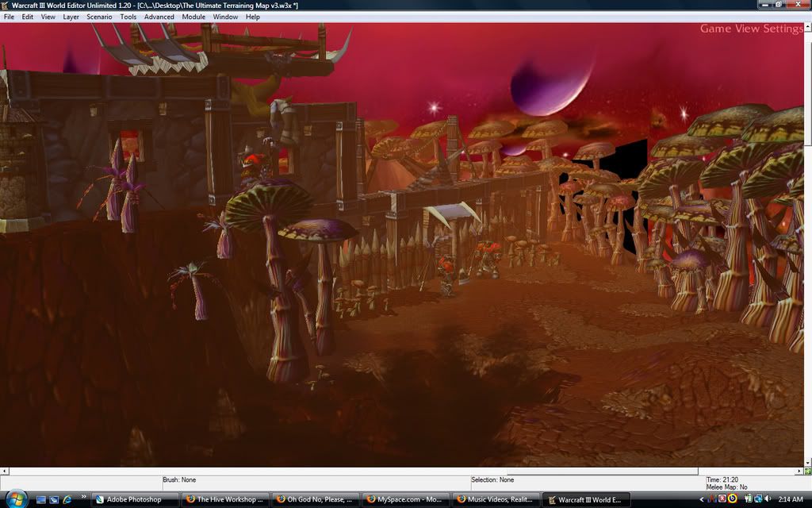Click the Switch Between Windows quick launch icon
Image resolution: width=812 pixels, height=508 pixels.
(54, 500)
